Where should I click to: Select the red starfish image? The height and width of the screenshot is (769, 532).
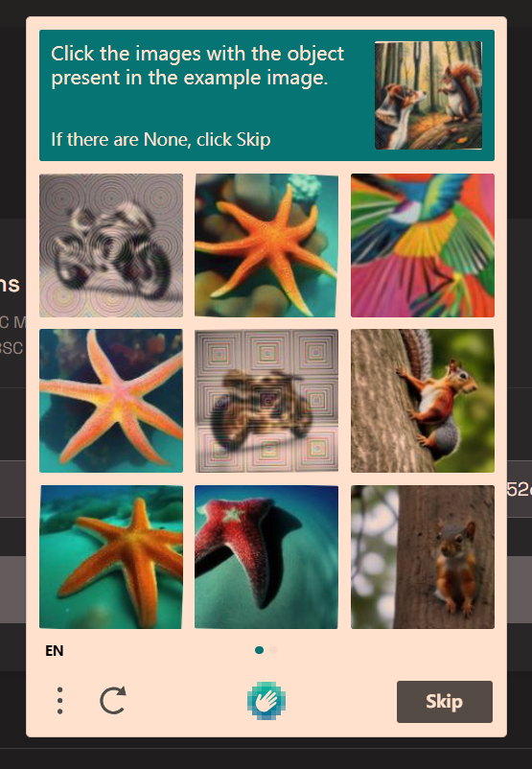pyautogui.click(x=266, y=557)
